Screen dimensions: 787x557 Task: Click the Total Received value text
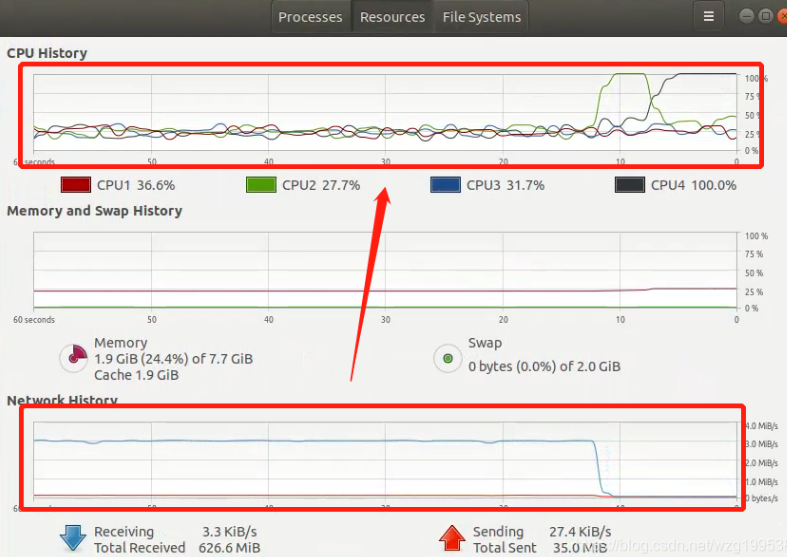(x=229, y=547)
